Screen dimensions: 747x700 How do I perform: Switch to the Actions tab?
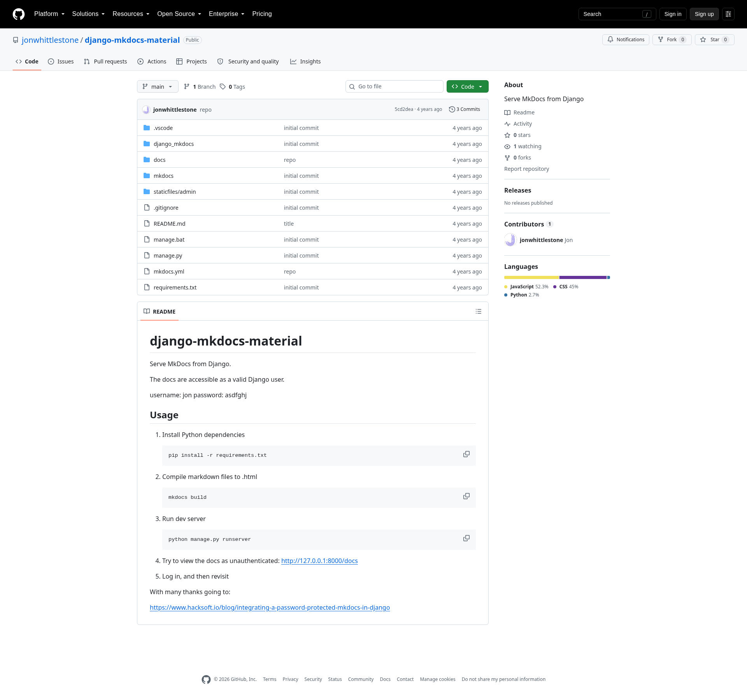tap(152, 61)
